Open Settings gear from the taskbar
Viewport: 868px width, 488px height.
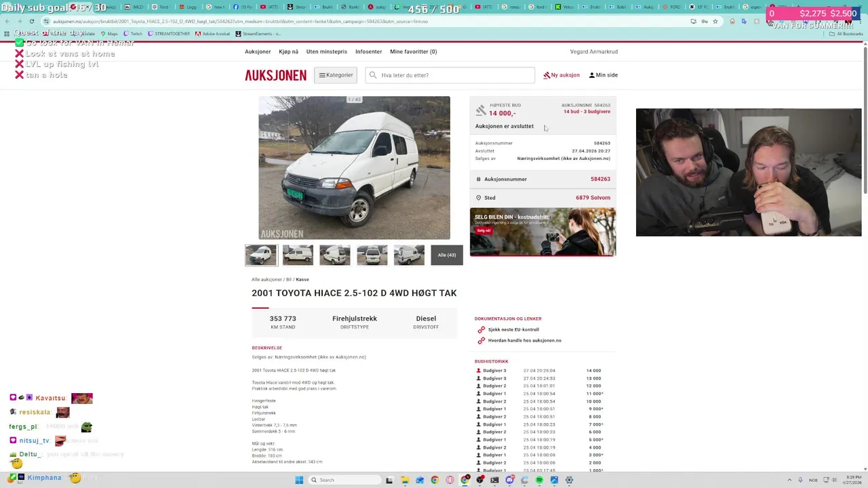(569, 480)
